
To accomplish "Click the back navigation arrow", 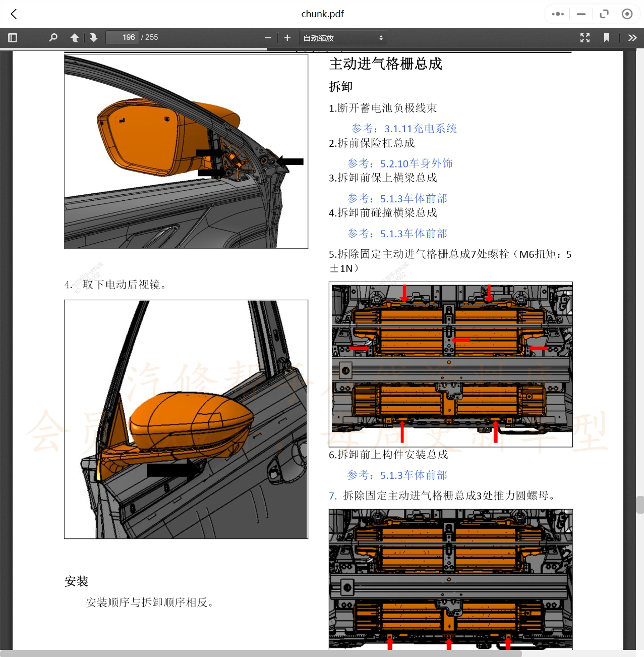I will pyautogui.click(x=13, y=14).
